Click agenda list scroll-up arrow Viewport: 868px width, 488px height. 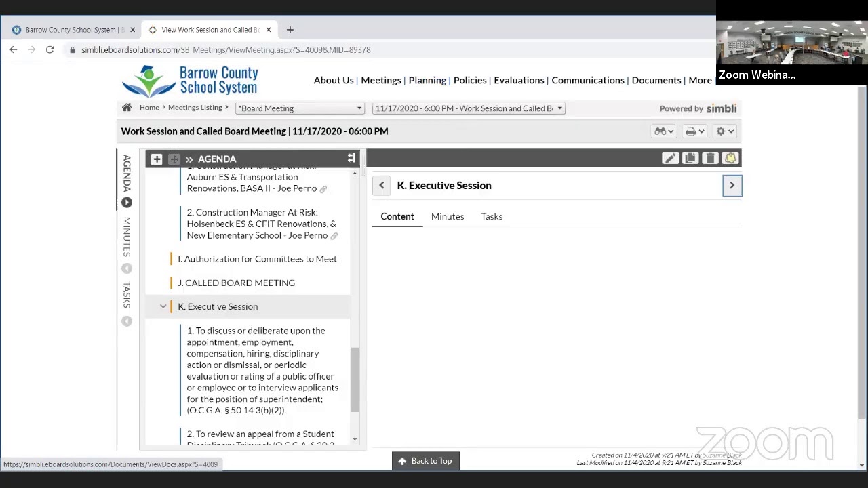355,174
